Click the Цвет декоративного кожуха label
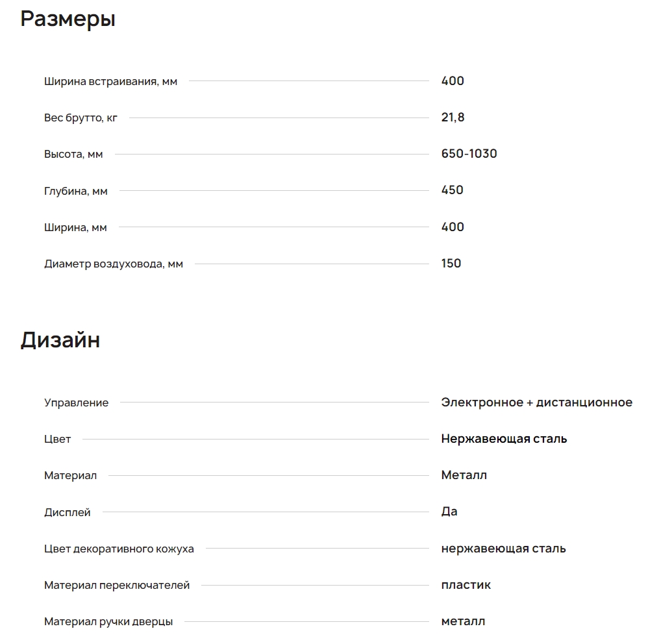 [119, 549]
